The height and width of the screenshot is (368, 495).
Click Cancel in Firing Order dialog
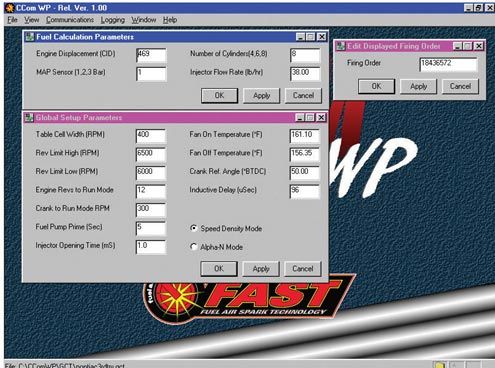tap(460, 86)
